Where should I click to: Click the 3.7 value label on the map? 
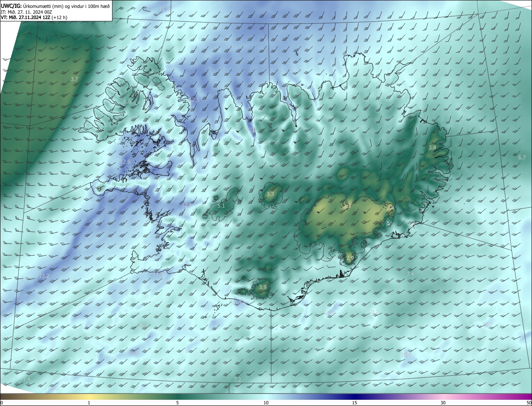(x=74, y=79)
